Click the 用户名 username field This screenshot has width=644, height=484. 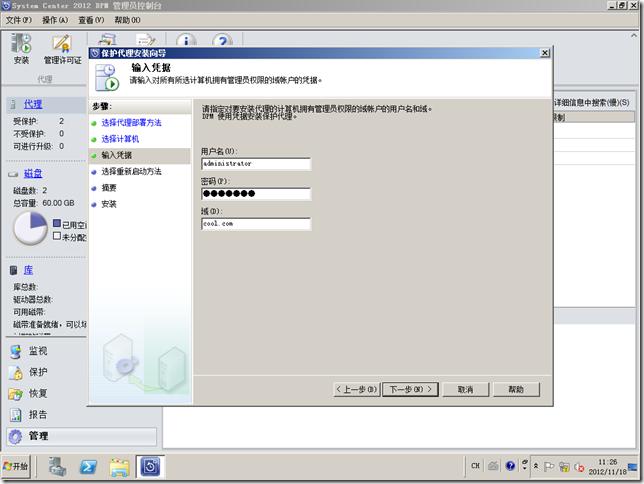(256, 164)
